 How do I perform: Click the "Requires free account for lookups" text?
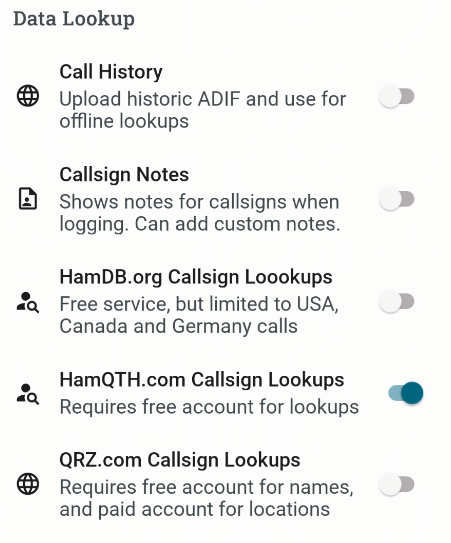coord(209,407)
